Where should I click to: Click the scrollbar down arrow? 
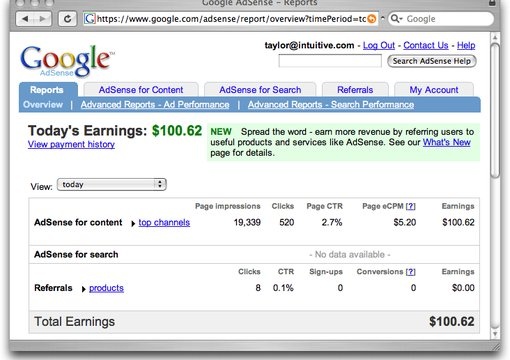click(x=495, y=333)
